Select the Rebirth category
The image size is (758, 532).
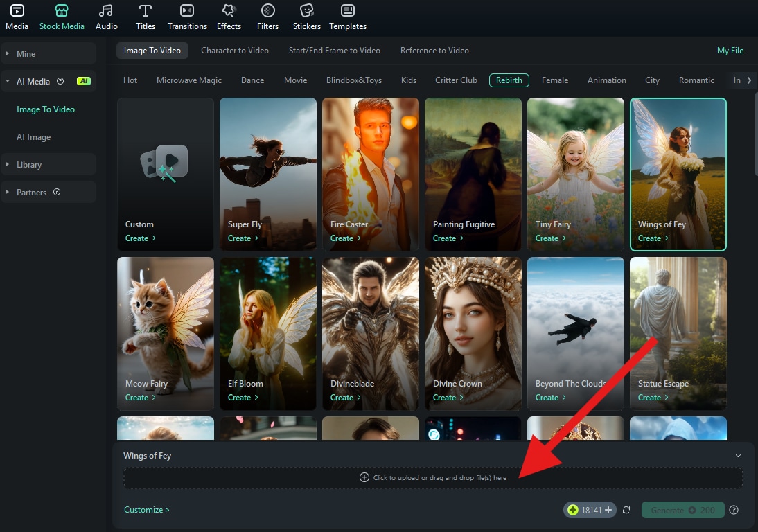click(509, 80)
